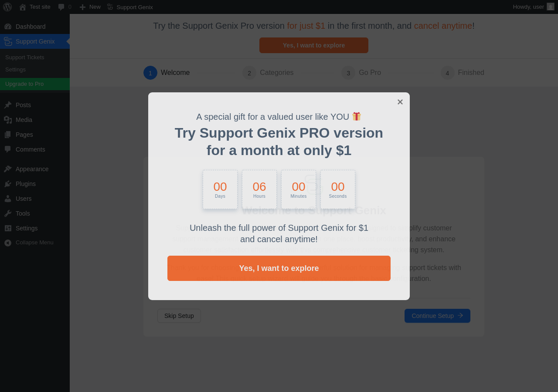Viewport: 558px width, 392px height.
Task: Open the New content dropdown
Action: click(x=90, y=7)
